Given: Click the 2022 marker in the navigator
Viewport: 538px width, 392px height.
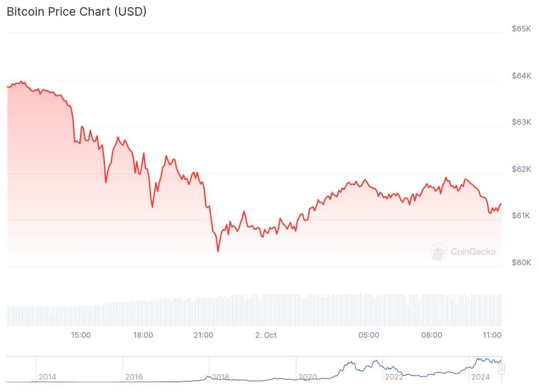Looking at the screenshot, I should point(394,377).
